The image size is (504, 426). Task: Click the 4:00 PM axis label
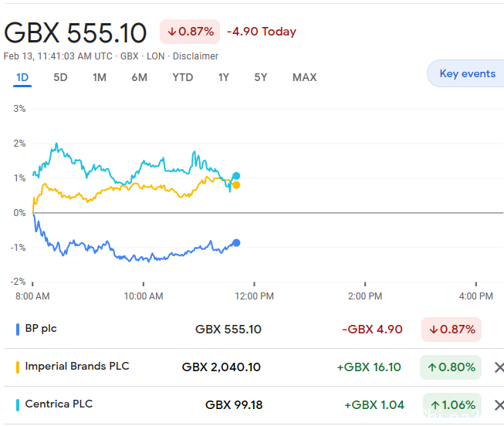(x=476, y=296)
